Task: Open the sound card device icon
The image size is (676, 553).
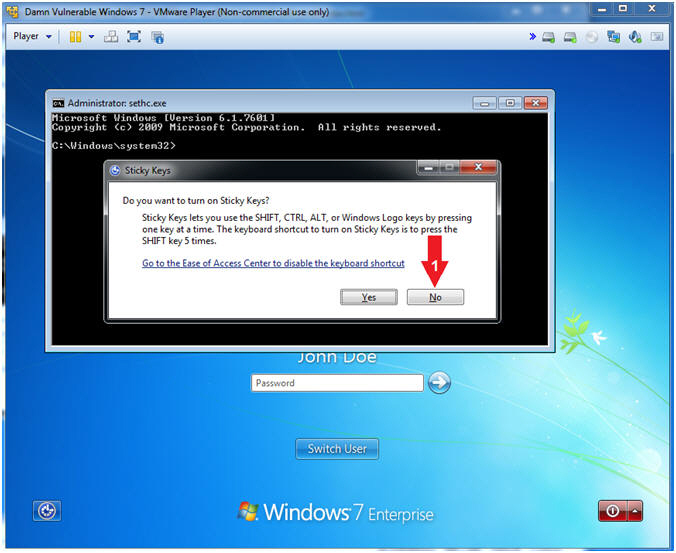Action: (x=635, y=37)
